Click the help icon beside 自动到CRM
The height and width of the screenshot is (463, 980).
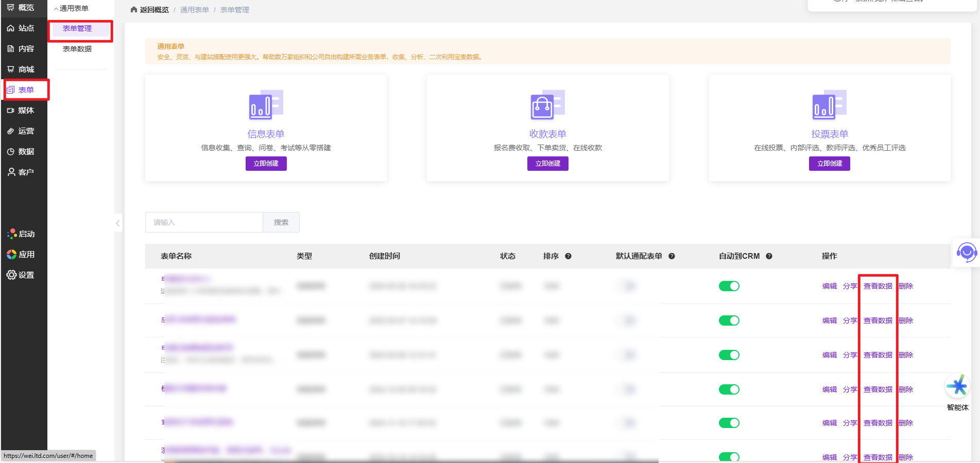[x=769, y=256]
